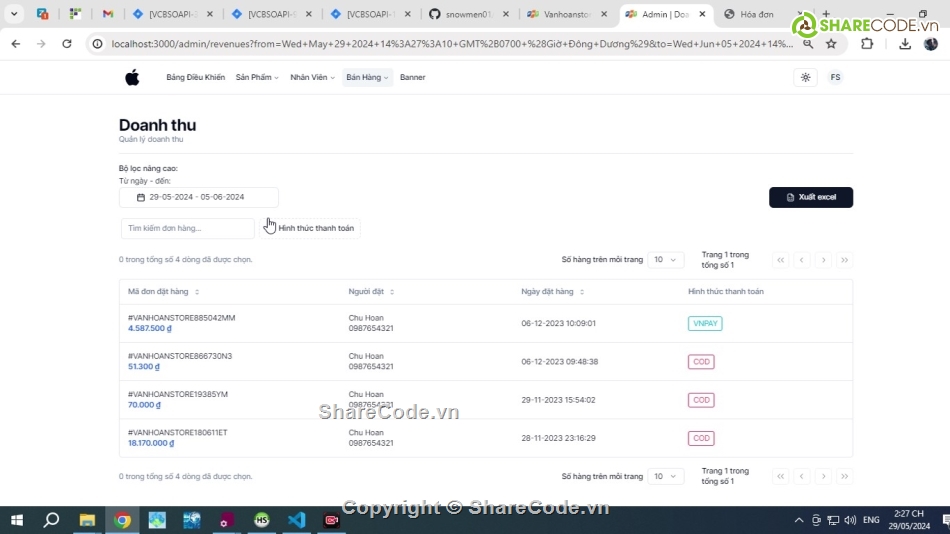Open the date range picker 29-05-2024 - 05-06-2024

tap(199, 198)
